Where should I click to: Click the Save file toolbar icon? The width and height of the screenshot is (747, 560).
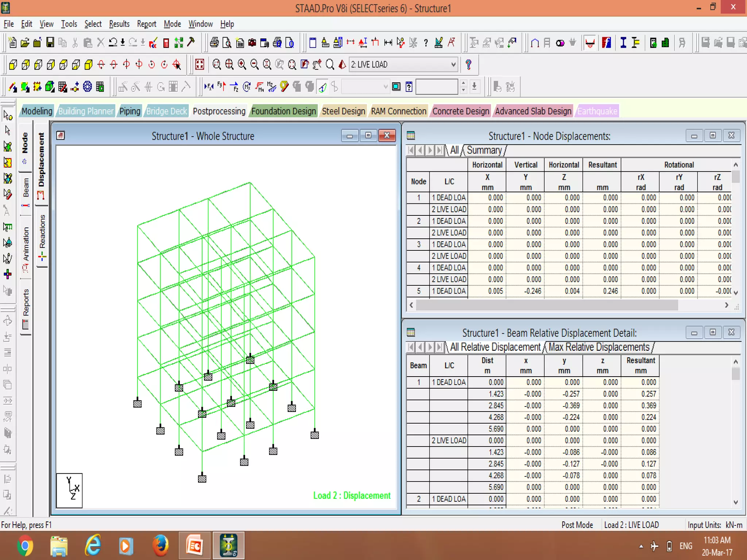click(x=50, y=43)
